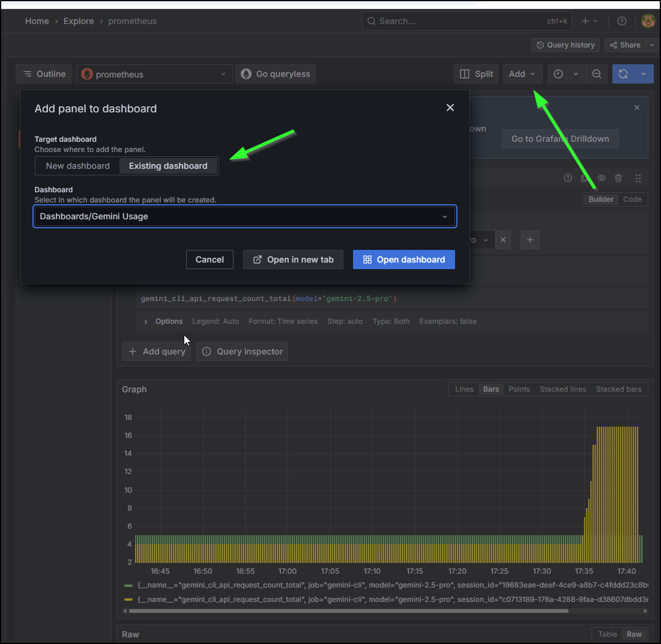The width and height of the screenshot is (661, 644).
Task: Click the query row help icon
Action: pos(568,178)
